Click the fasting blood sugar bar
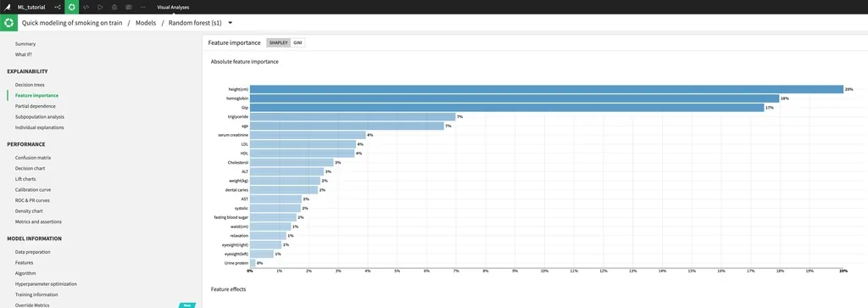 click(274, 218)
